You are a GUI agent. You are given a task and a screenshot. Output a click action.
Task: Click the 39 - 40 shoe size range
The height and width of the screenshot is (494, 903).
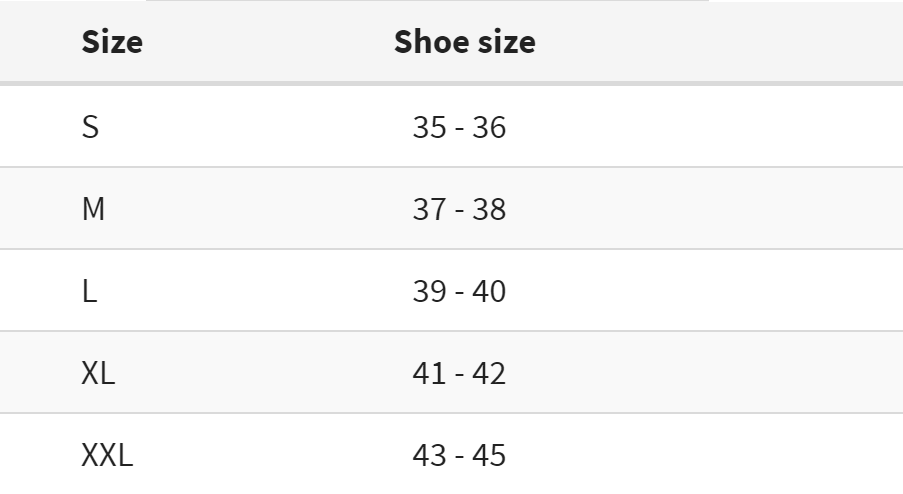[x=459, y=292]
